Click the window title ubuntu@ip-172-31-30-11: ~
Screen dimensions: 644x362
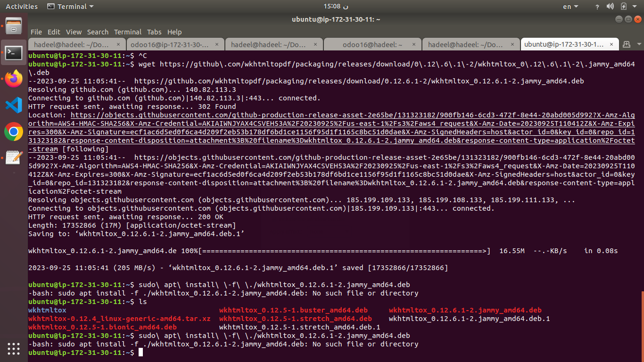(x=336, y=19)
